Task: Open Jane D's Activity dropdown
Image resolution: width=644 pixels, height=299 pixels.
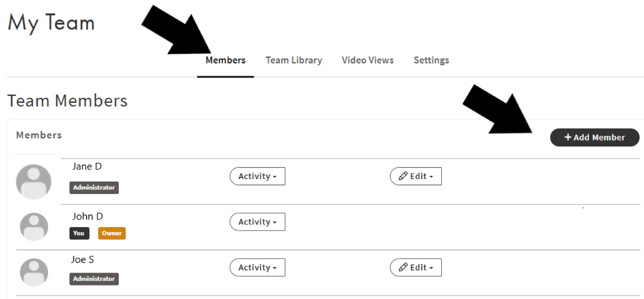Action: (x=257, y=176)
